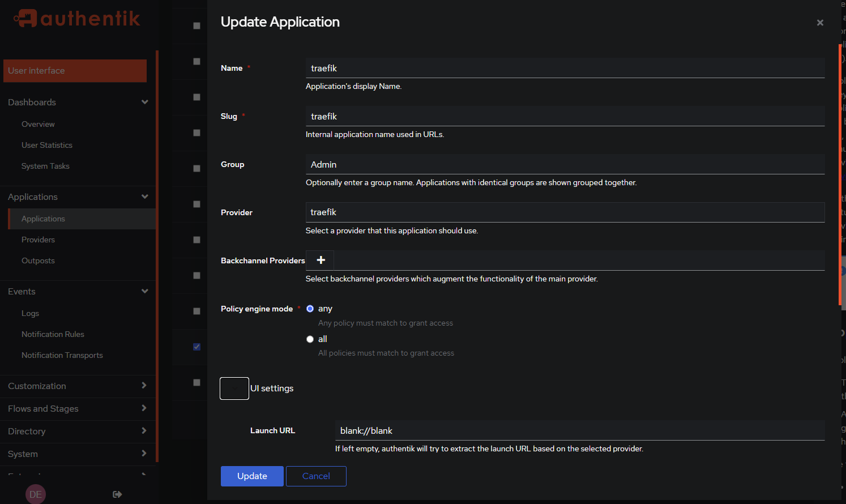Close the Update Application dialog
The height and width of the screenshot is (504, 846).
[x=819, y=23]
